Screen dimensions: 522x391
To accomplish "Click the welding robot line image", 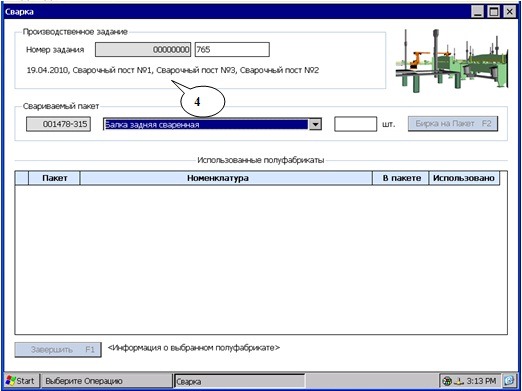I will pos(452,60).
